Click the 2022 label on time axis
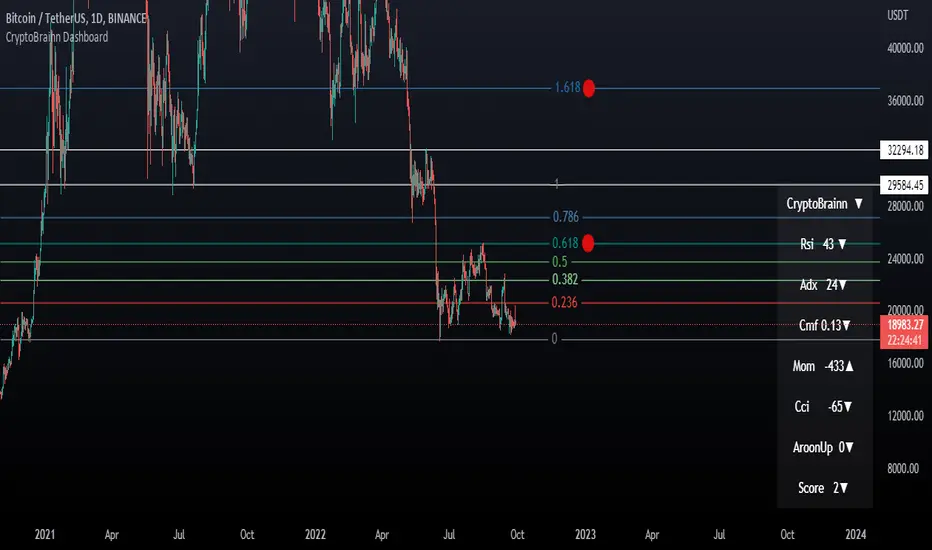Image resolution: width=932 pixels, height=550 pixels. 315,535
